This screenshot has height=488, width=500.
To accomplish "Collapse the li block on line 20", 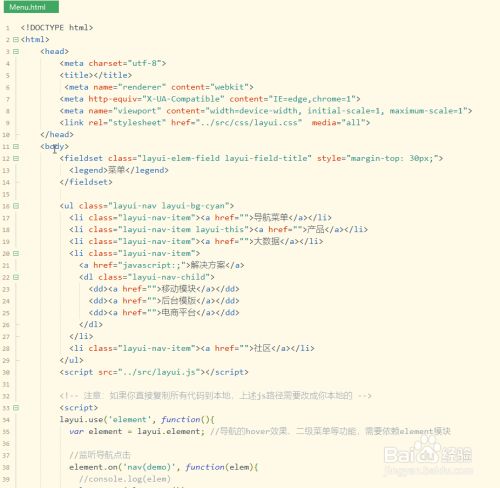I will (x=16, y=253).
